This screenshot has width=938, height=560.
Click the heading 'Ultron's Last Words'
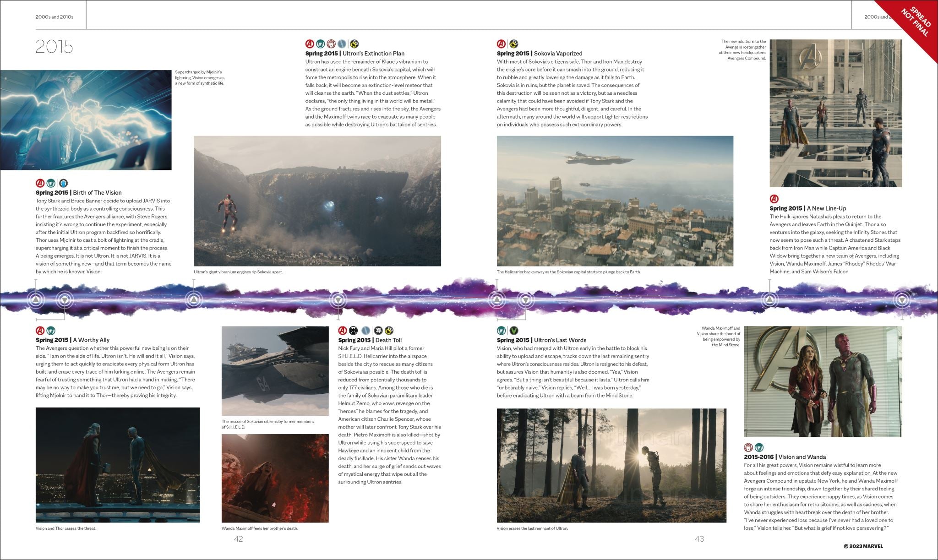coord(560,340)
